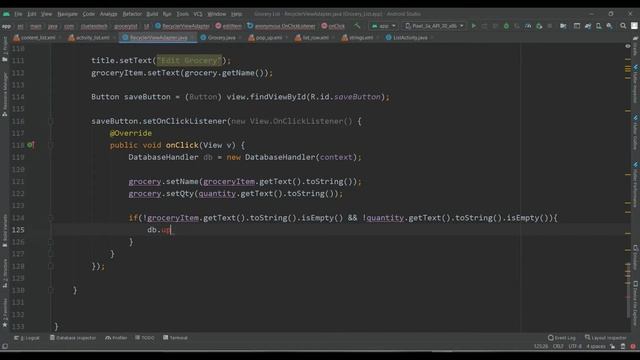Switch to Grocery.java tab
This screenshot has height=360, width=640.
(x=221, y=38)
